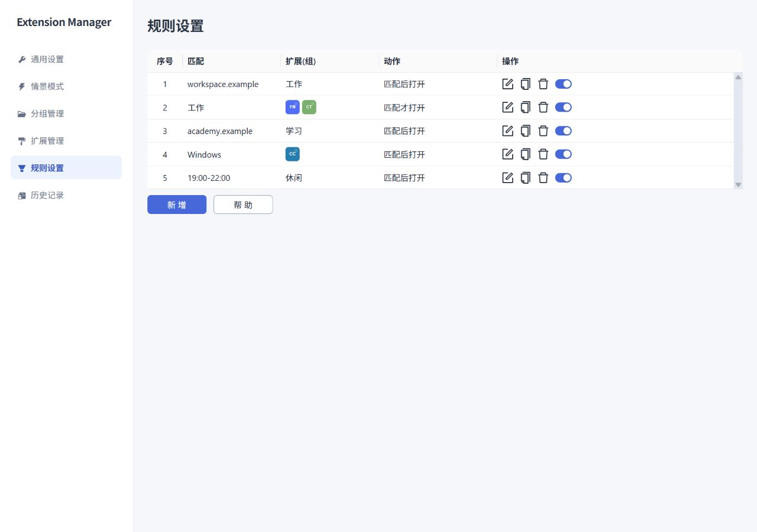757x532 pixels.
Task: Delete rule 2 matching 工作
Action: [543, 107]
